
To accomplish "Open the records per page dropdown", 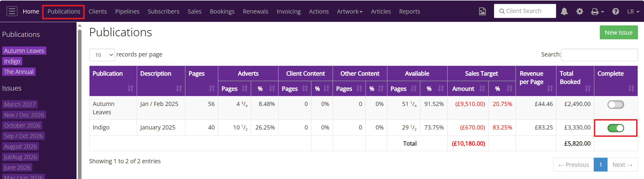I will click(102, 55).
